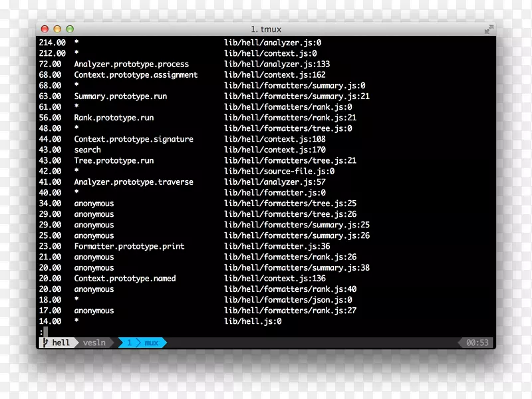Viewport: 532px width, 399px height.
Task: Click path lib/hell/formatters/summary.js:38
Action: [297, 268]
